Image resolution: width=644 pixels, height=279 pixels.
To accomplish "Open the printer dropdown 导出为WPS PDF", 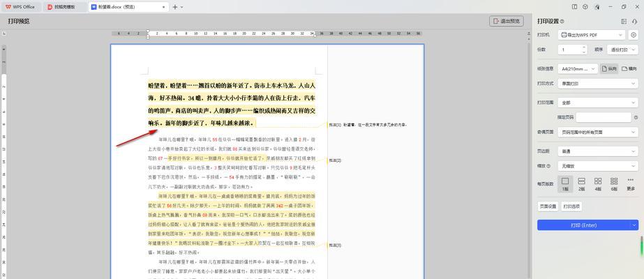I will [x=592, y=36].
